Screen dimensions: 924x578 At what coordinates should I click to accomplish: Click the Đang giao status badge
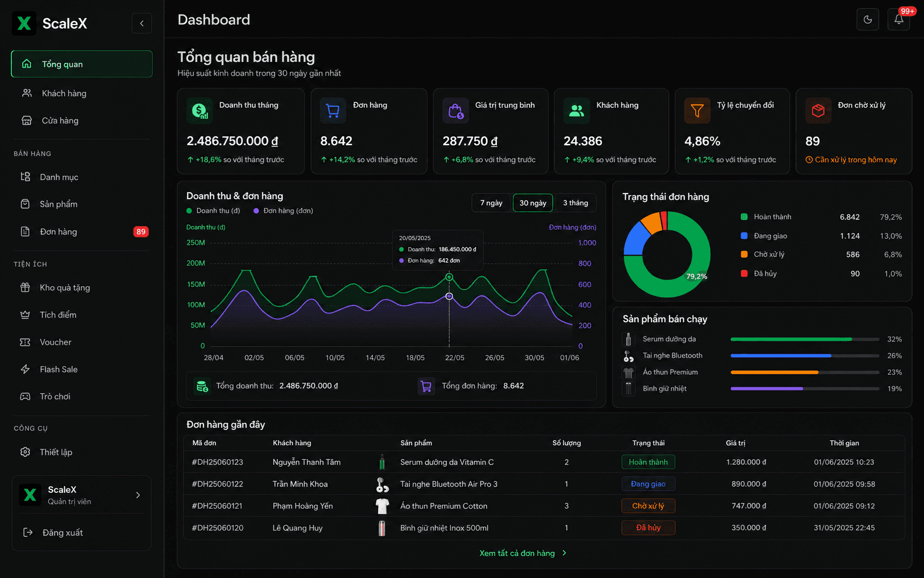pos(648,484)
